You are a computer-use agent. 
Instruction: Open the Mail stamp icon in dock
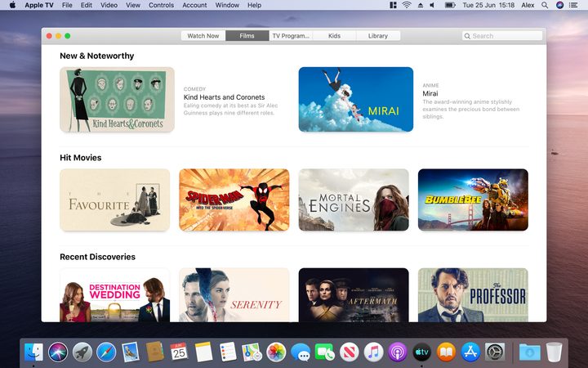[x=130, y=352]
